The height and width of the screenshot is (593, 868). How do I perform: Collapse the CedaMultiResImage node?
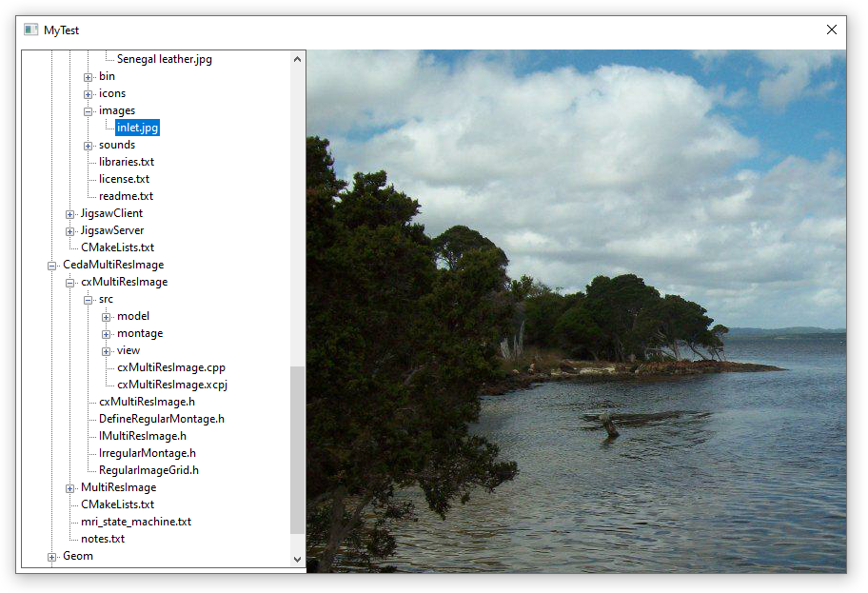coord(52,266)
